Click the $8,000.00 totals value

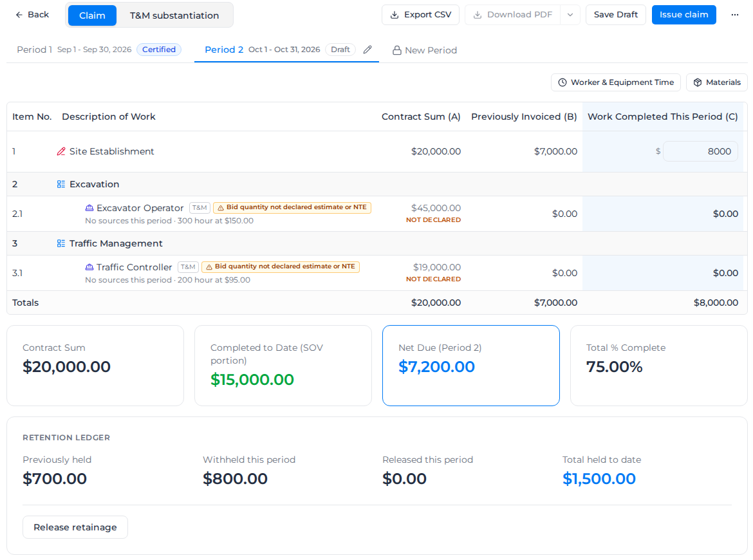tap(716, 303)
